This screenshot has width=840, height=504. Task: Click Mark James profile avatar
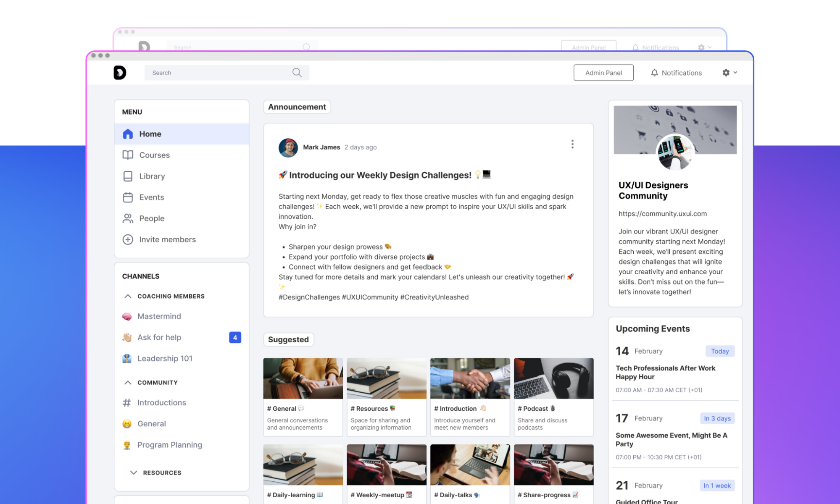(288, 147)
